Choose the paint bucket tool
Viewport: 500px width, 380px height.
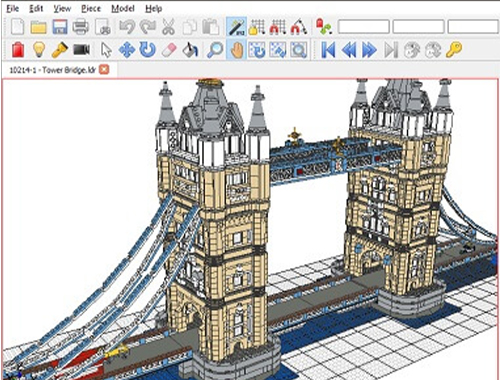point(190,50)
